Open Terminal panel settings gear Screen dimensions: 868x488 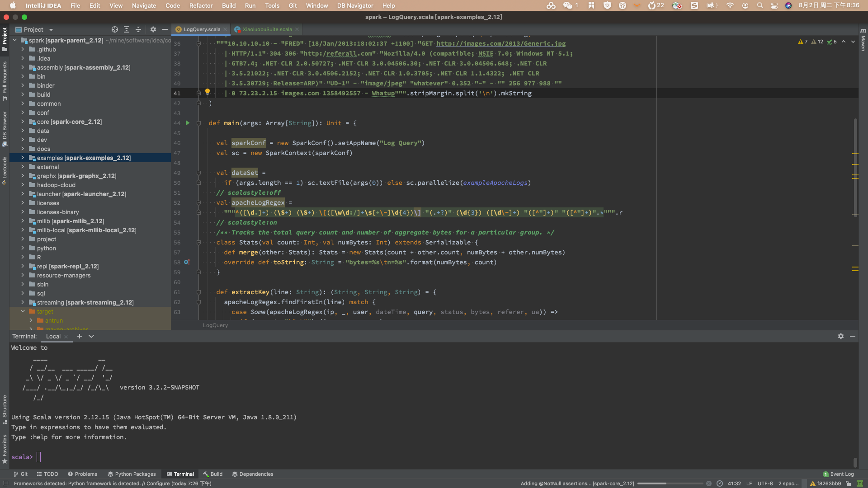tap(841, 336)
